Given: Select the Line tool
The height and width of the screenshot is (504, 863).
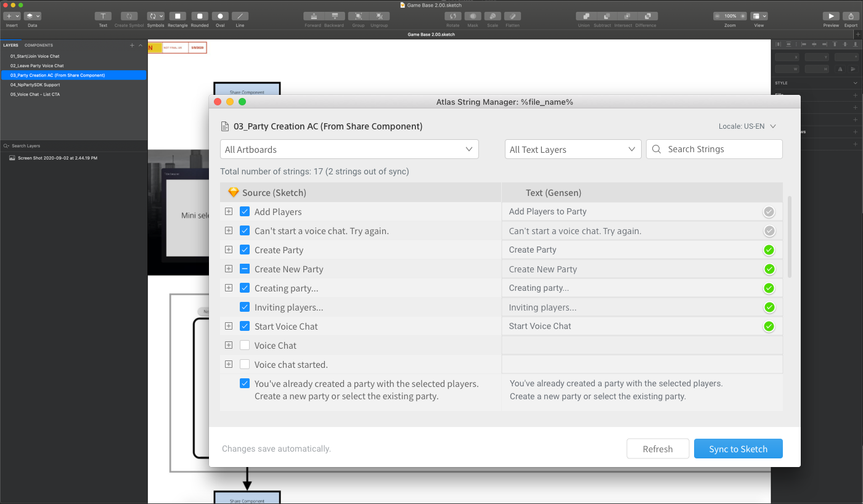Looking at the screenshot, I should tap(240, 16).
